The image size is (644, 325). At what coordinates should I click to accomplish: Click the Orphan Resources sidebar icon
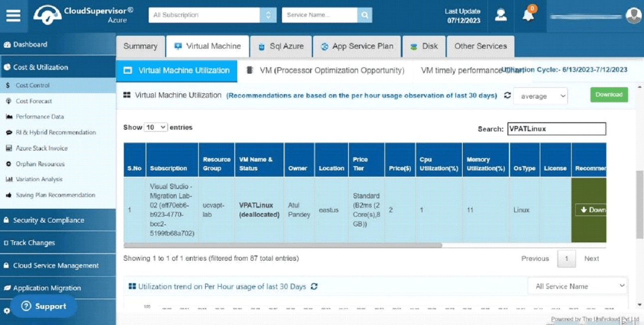click(8, 164)
